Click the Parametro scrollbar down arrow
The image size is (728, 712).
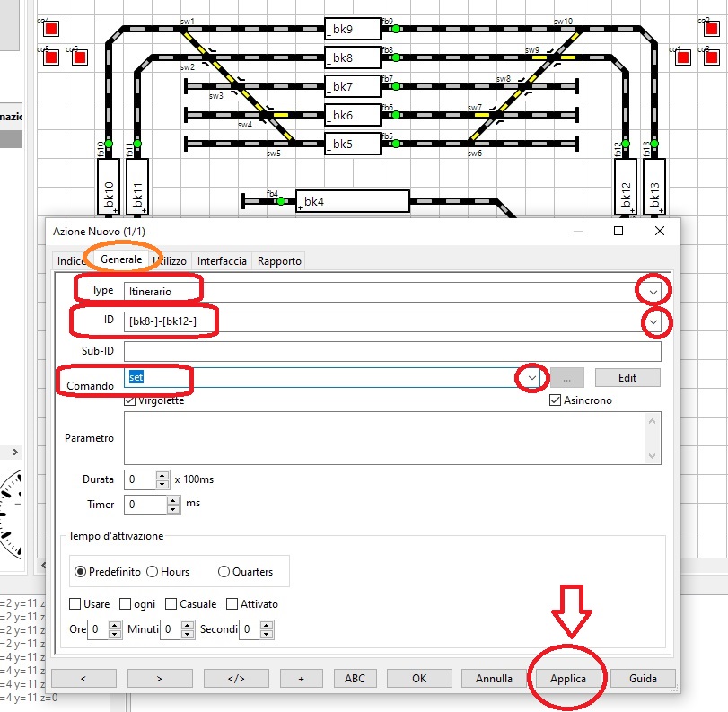pyautogui.click(x=653, y=456)
